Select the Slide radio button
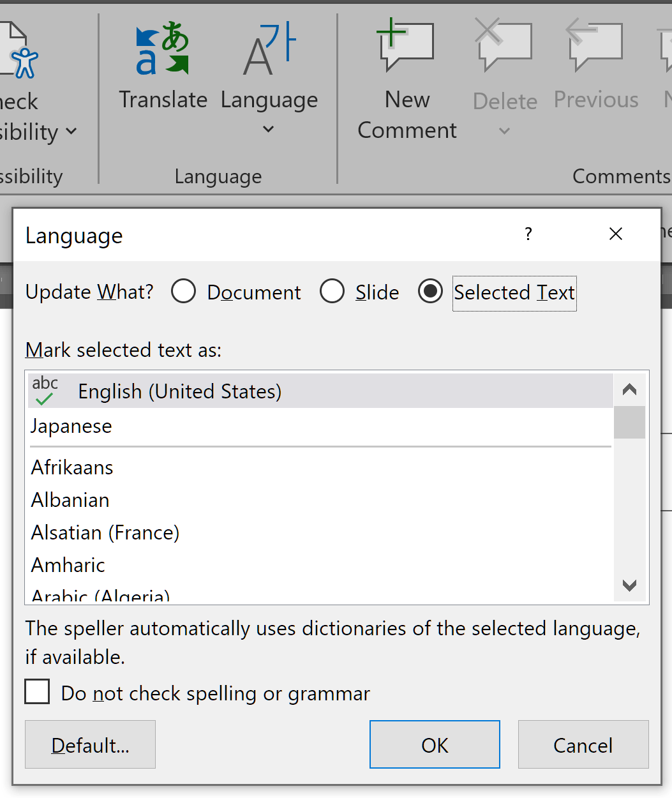672x798 pixels. point(332,291)
